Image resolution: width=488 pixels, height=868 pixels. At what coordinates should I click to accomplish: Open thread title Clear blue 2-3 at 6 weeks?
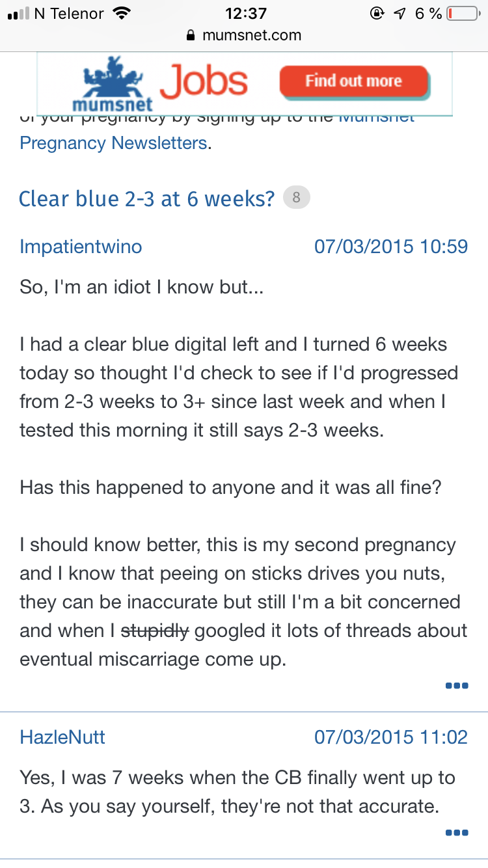point(147,198)
